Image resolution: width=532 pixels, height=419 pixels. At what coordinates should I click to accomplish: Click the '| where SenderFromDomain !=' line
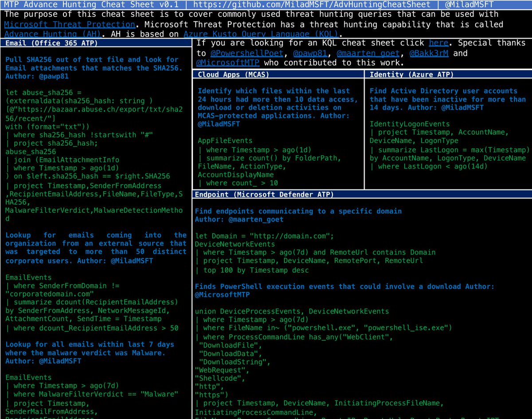63,286
